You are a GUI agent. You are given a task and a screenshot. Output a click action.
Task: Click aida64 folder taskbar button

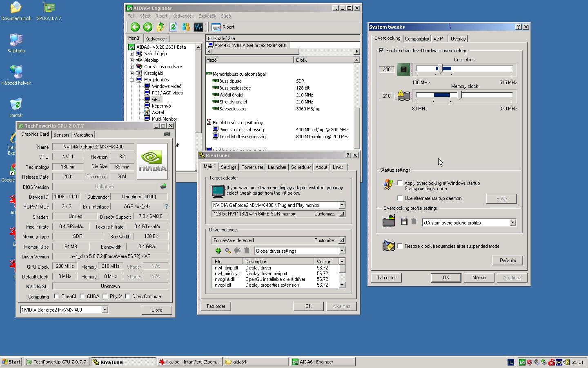[x=256, y=362]
